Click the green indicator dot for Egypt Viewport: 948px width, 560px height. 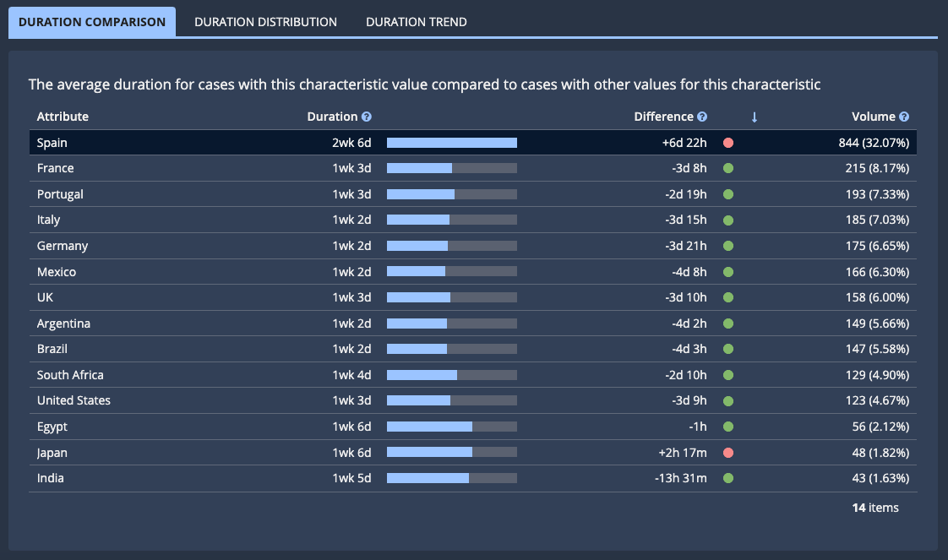pos(728,427)
